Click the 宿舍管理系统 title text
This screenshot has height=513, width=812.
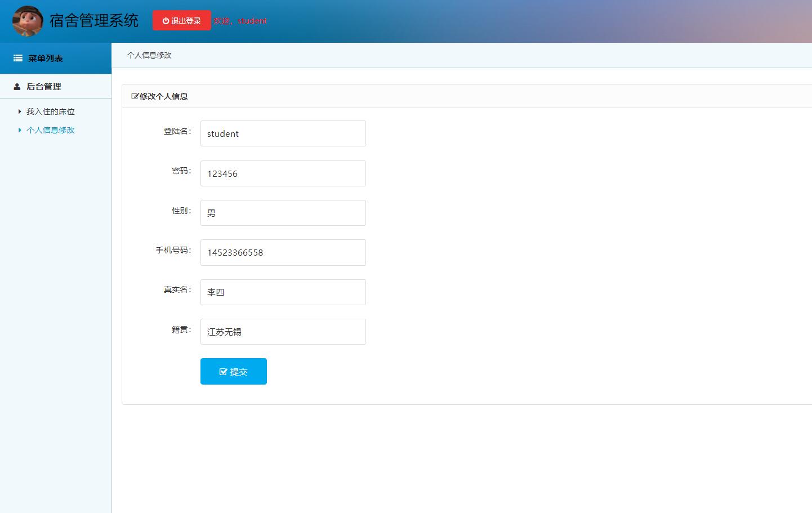click(x=93, y=20)
